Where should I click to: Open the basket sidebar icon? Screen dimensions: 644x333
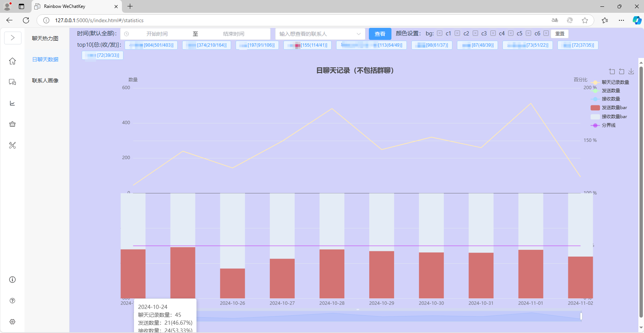tap(12, 124)
